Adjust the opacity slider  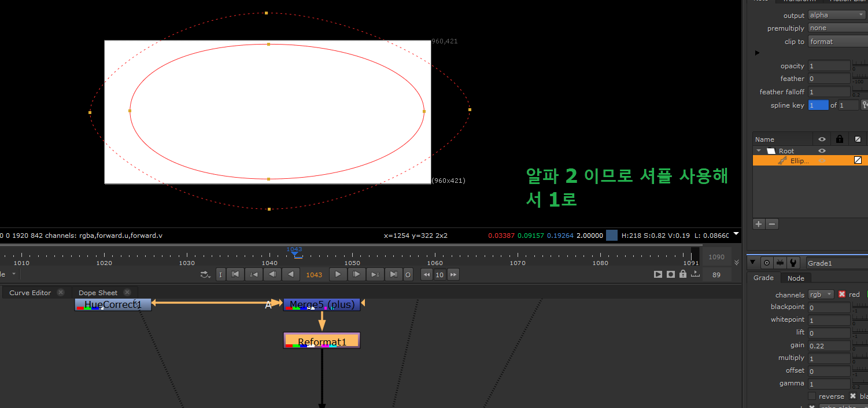(x=860, y=65)
